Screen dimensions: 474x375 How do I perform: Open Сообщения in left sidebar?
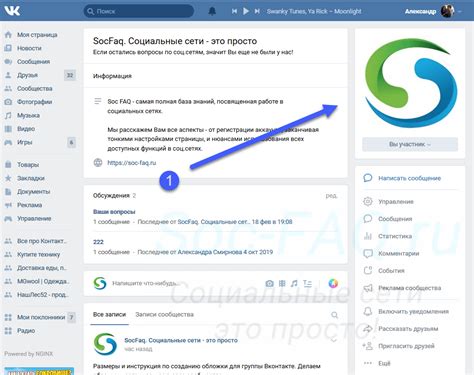click(x=33, y=62)
